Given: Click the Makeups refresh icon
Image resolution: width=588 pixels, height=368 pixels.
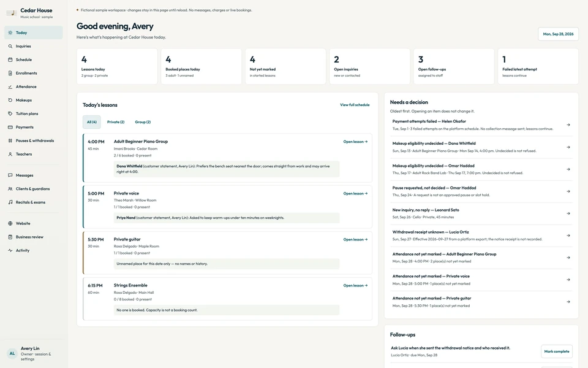Looking at the screenshot, I should (10, 100).
